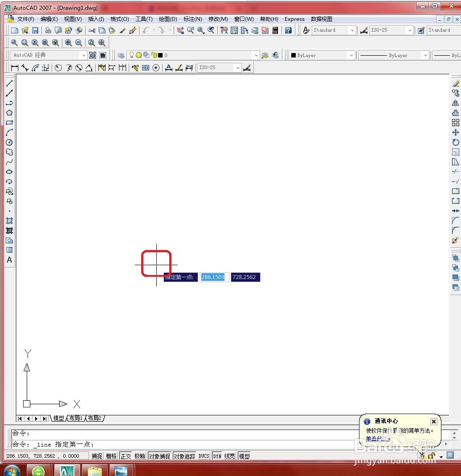This screenshot has height=476, width=461.
Task: Click the Zoom In magnifier icon
Action: point(68,43)
